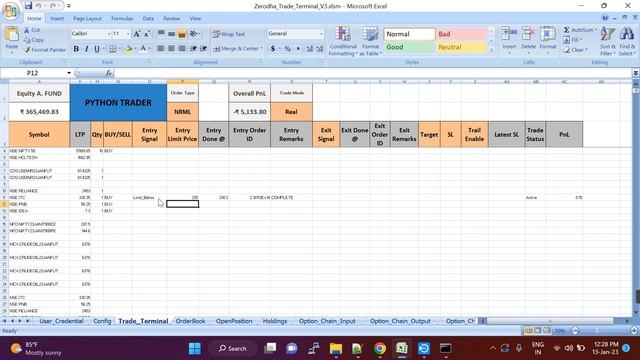Toggle Middle Align vertical alignment
The width and height of the screenshot is (640, 360).
pyautogui.click(x=171, y=34)
